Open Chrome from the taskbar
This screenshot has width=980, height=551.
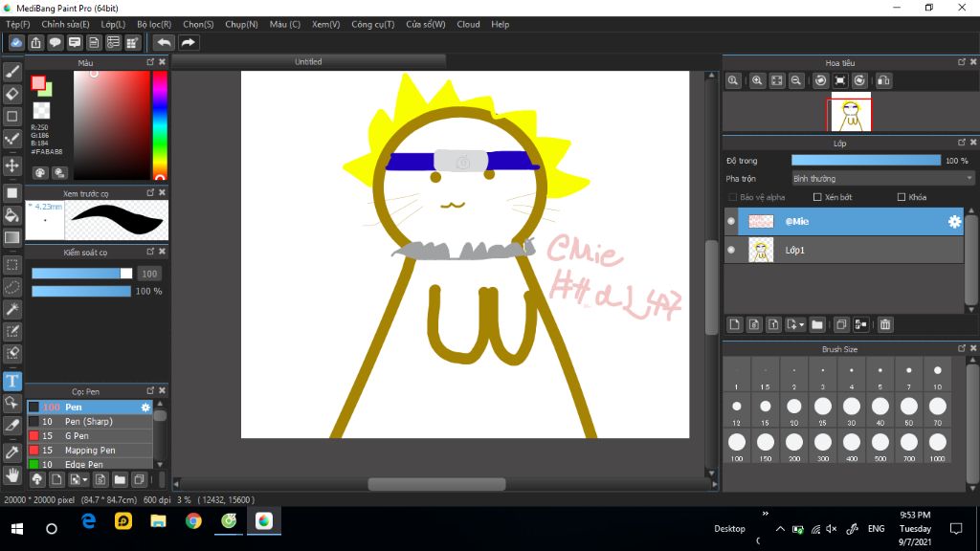tap(193, 521)
